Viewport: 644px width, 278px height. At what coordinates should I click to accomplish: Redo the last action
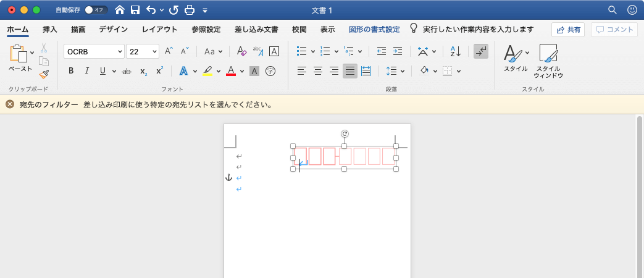coord(174,10)
